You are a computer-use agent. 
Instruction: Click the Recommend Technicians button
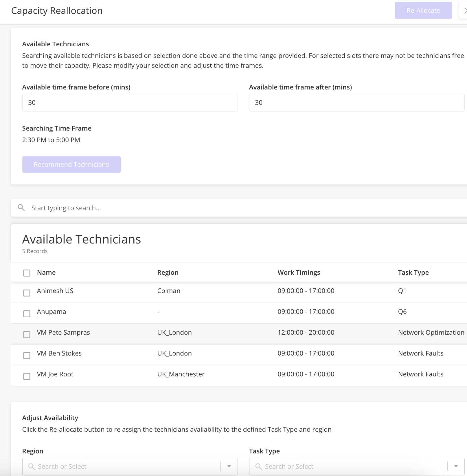coord(71,164)
